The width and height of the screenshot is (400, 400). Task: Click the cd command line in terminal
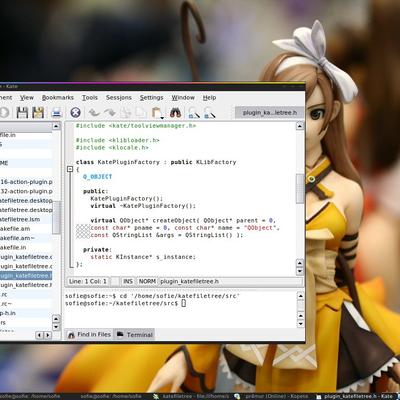152,296
